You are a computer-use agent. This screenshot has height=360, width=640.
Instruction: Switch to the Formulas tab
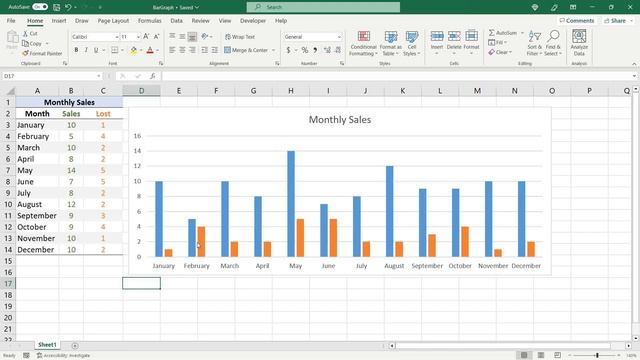point(149,20)
